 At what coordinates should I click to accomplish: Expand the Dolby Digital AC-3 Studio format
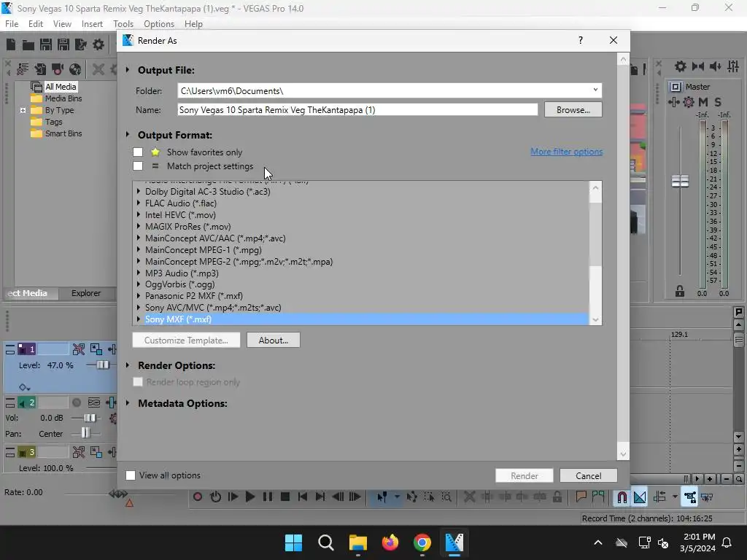(138, 192)
